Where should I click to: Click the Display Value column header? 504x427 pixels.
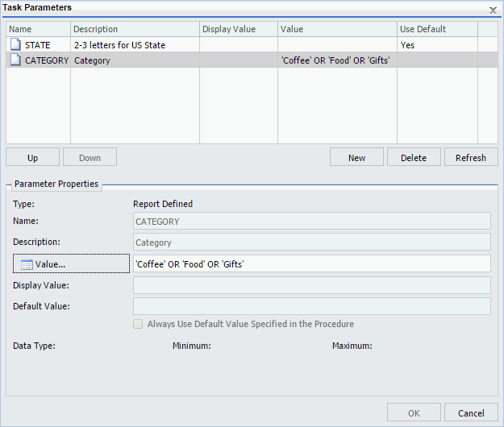point(238,29)
